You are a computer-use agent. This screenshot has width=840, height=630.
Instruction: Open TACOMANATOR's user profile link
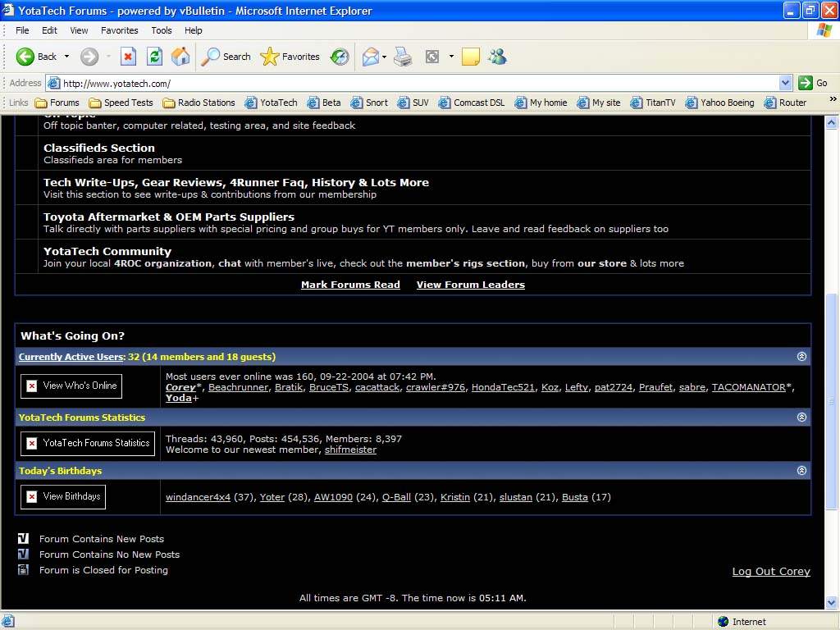point(748,387)
